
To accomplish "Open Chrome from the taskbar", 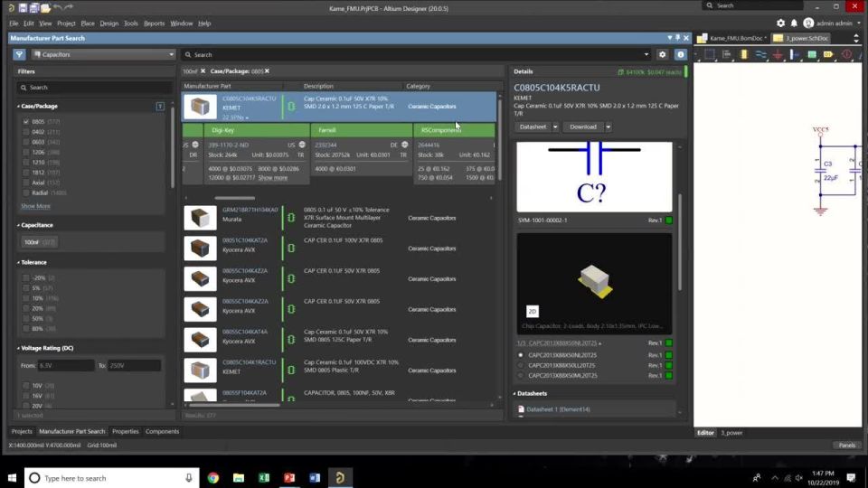I will point(213,478).
